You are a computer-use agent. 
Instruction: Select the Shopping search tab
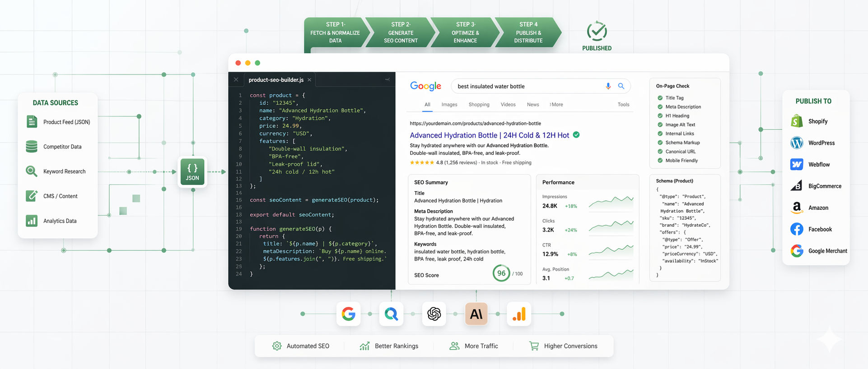pyautogui.click(x=479, y=105)
